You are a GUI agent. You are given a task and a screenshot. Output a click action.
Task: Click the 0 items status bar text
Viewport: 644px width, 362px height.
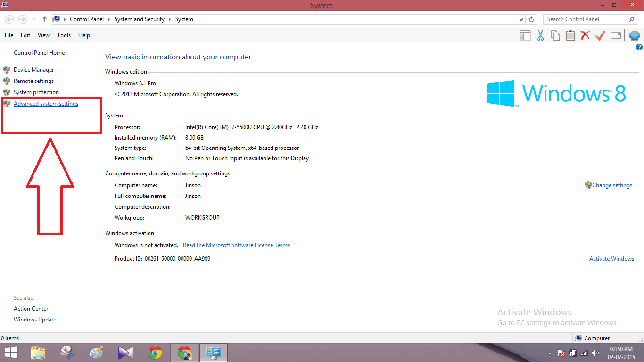10,338
